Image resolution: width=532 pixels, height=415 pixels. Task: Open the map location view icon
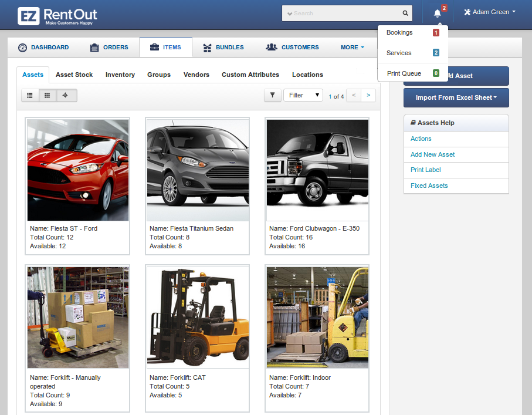(66, 96)
